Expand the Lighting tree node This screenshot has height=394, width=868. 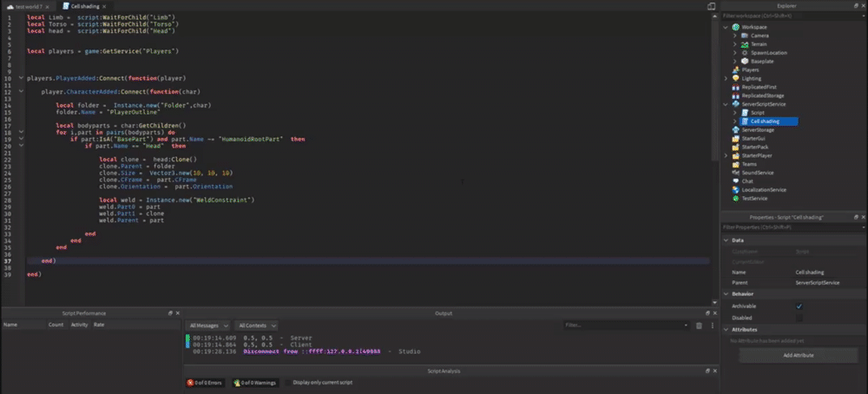727,79
